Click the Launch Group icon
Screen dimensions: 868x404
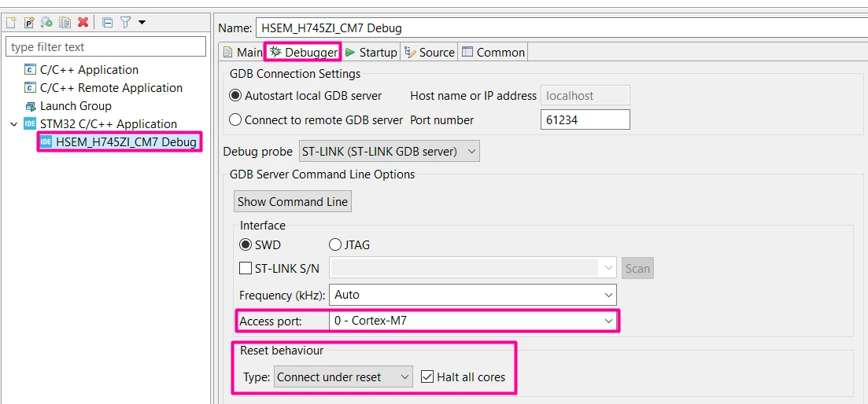click(x=31, y=106)
